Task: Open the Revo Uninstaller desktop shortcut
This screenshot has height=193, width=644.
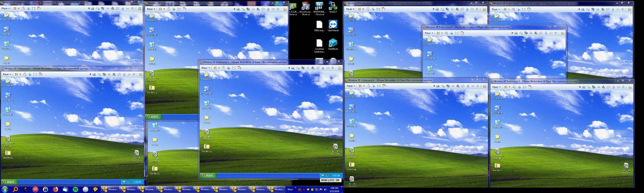Action: [x=305, y=8]
